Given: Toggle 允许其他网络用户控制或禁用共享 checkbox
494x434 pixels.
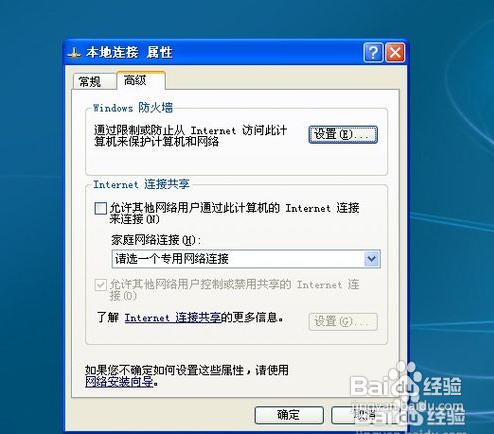Looking at the screenshot, I should [101, 285].
